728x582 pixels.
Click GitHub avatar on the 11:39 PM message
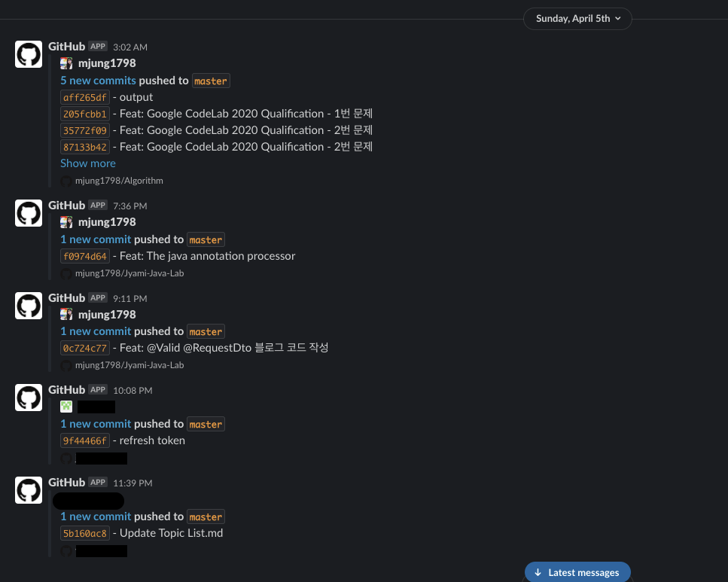29,490
